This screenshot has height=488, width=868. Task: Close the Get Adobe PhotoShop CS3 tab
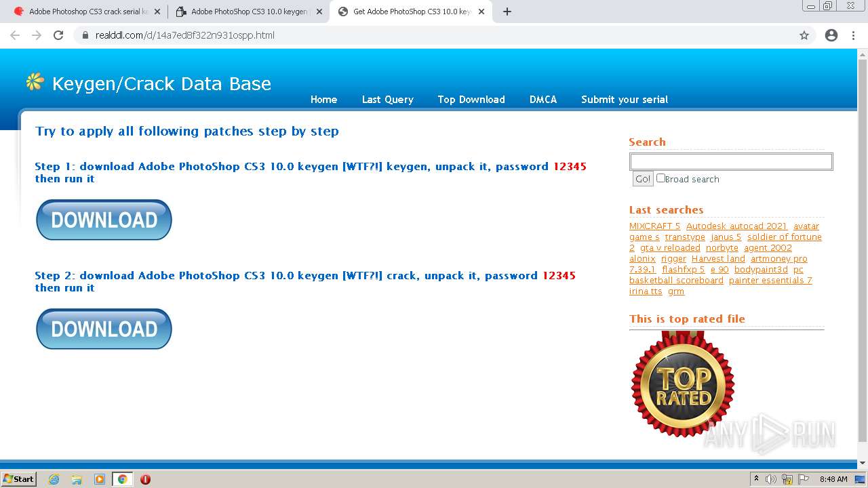pos(481,12)
